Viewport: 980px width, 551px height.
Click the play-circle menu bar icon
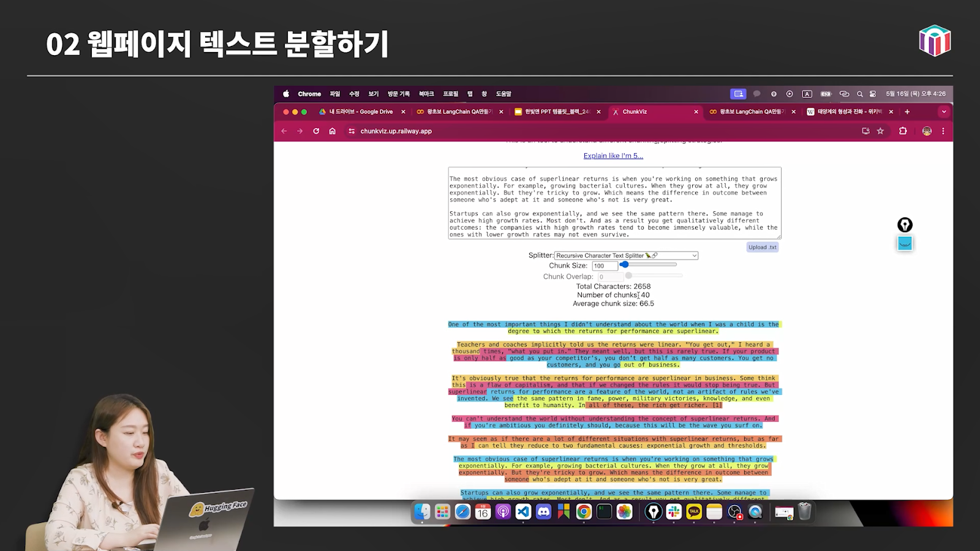pos(790,94)
